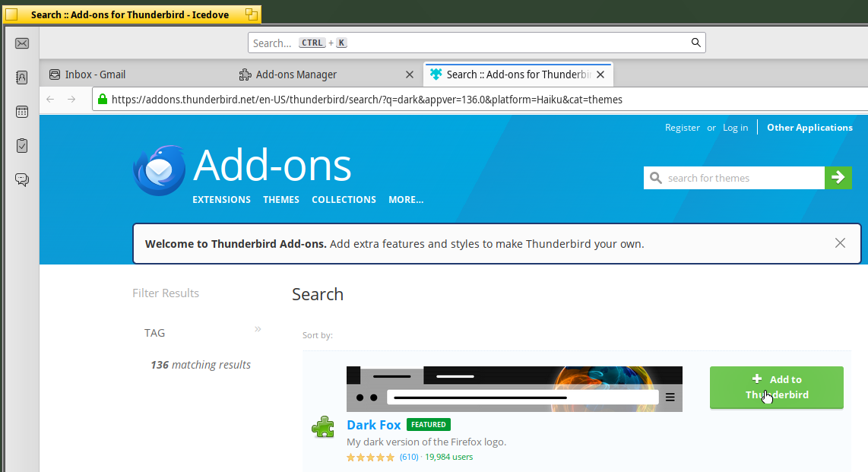Open the Chat sidebar icon
Screen dimensions: 868x472
22,180
